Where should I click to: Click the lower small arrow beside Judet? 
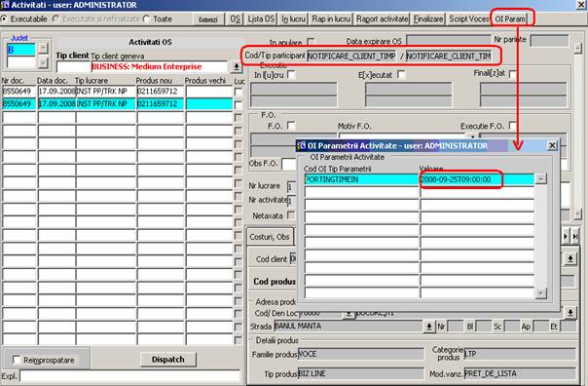43,62
